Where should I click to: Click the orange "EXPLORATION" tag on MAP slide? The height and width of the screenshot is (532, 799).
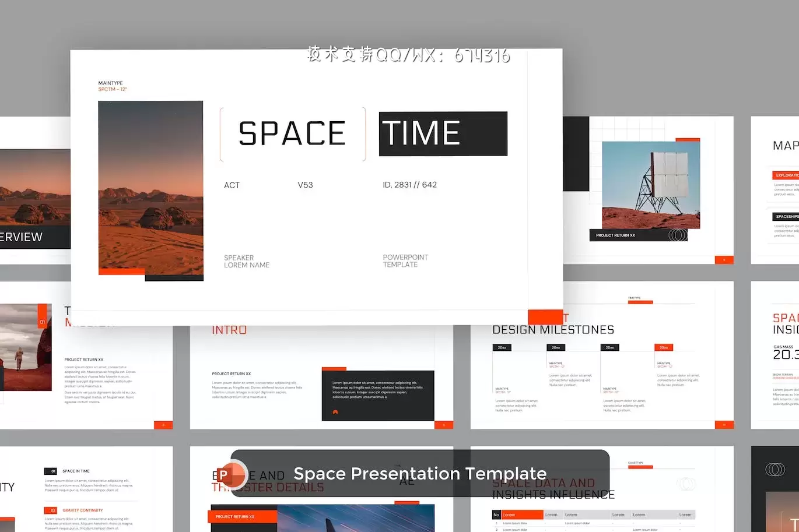coord(786,175)
